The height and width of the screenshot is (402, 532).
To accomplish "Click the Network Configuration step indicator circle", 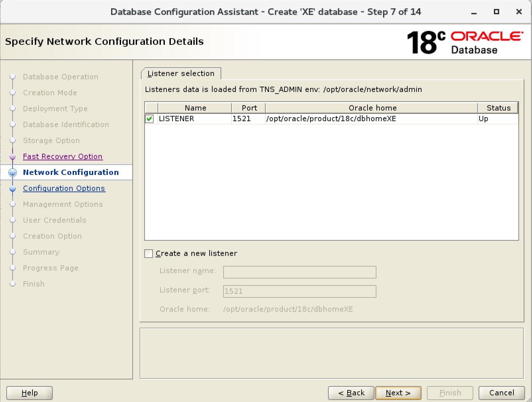I will 13,172.
